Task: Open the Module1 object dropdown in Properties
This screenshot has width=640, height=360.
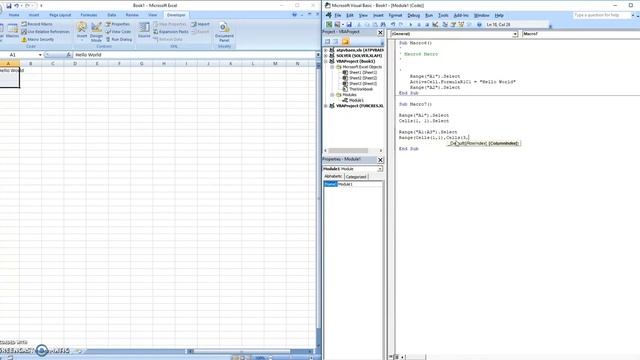Action: [380, 169]
